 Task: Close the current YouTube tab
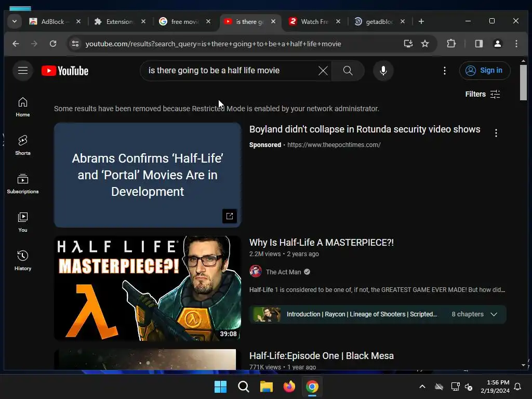click(x=273, y=21)
